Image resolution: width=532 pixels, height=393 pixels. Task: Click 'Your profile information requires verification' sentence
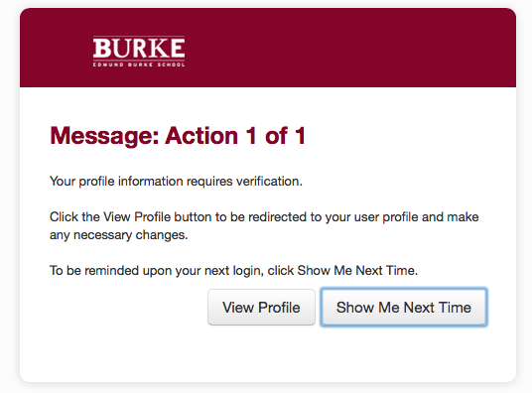tap(176, 182)
